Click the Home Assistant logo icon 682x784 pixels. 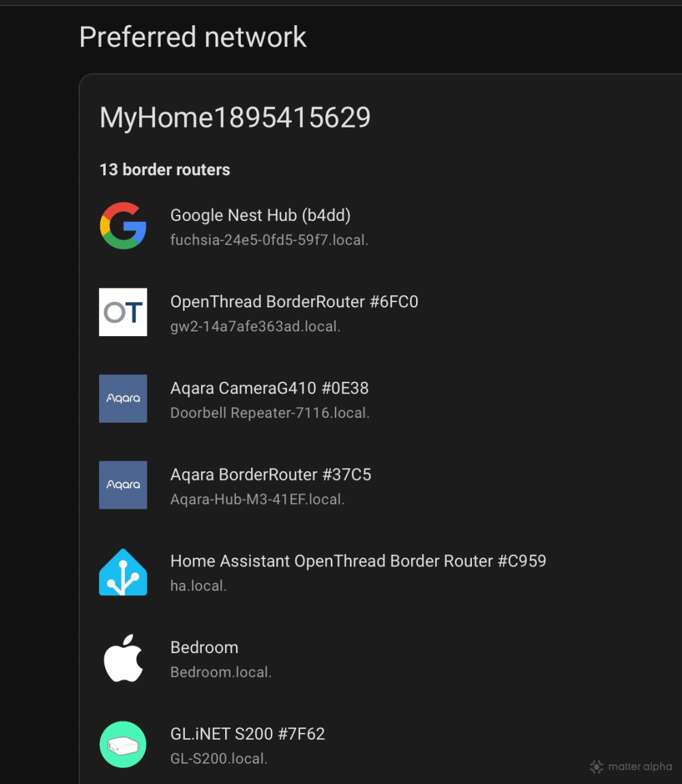click(123, 571)
